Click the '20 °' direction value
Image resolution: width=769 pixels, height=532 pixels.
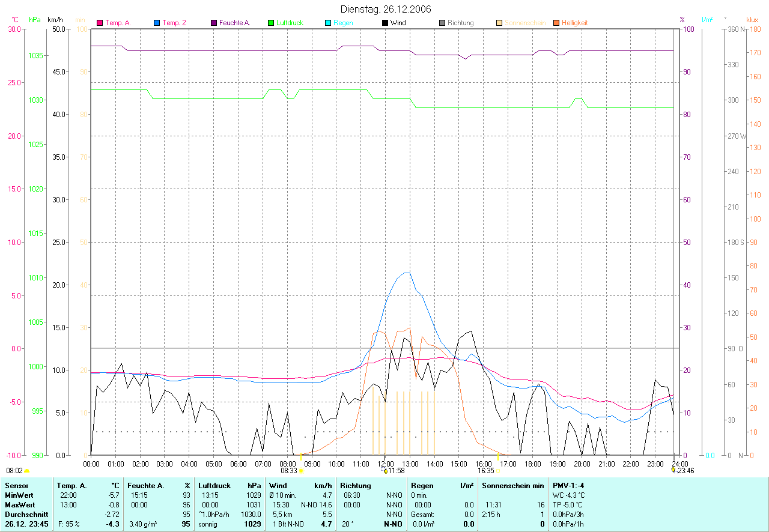pyautogui.click(x=348, y=524)
